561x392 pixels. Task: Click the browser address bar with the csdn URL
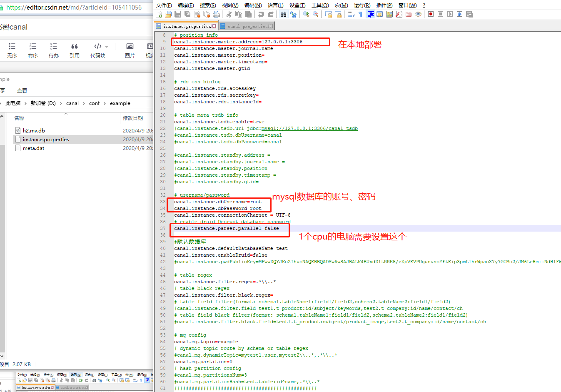pyautogui.click(x=74, y=7)
